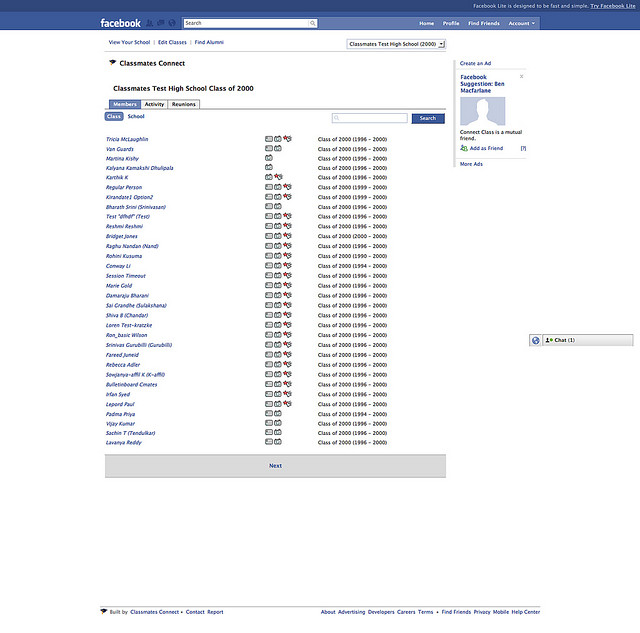Open Bulletinboard Cmates member link
The height and width of the screenshot is (633, 640).
(131, 384)
